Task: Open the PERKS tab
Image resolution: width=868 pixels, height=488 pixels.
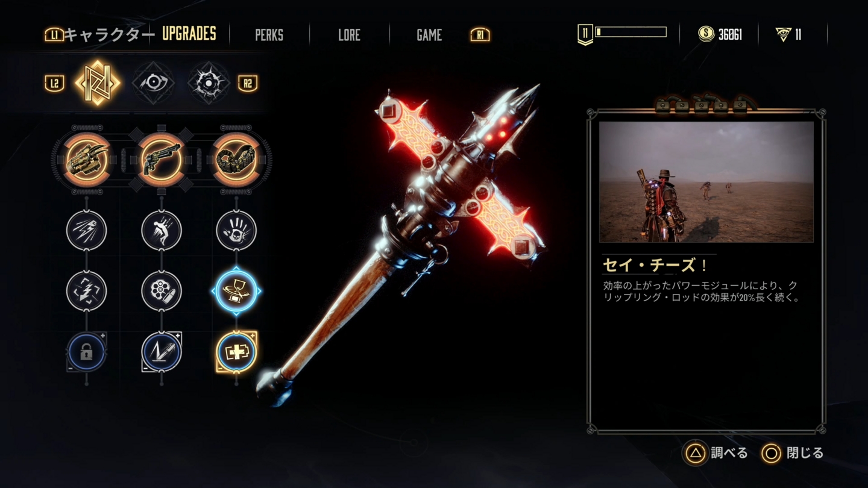Action: (269, 35)
